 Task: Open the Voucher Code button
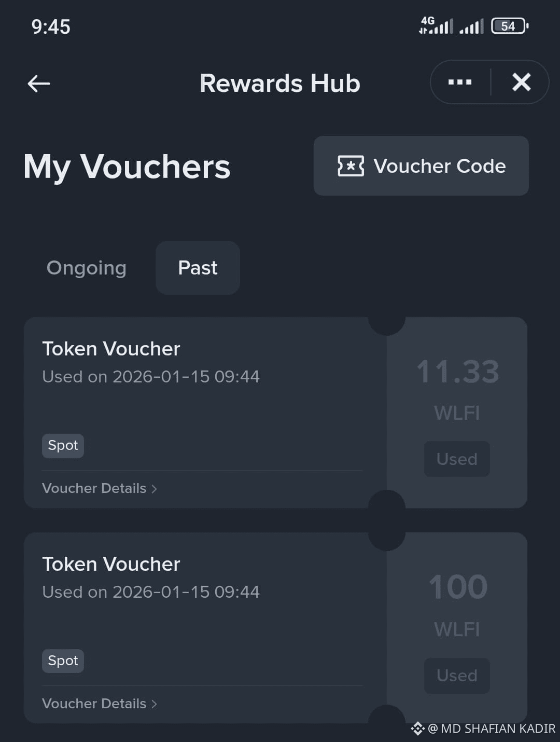point(421,166)
